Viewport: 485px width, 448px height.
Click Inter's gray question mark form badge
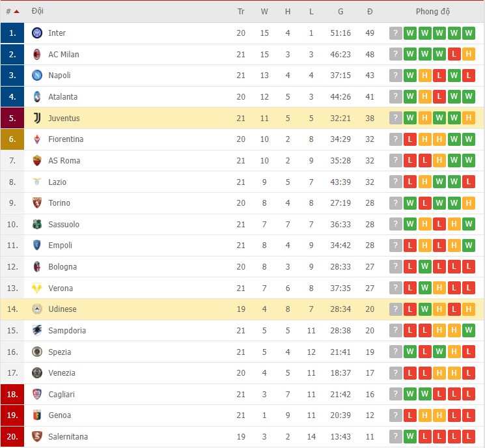[395, 33]
